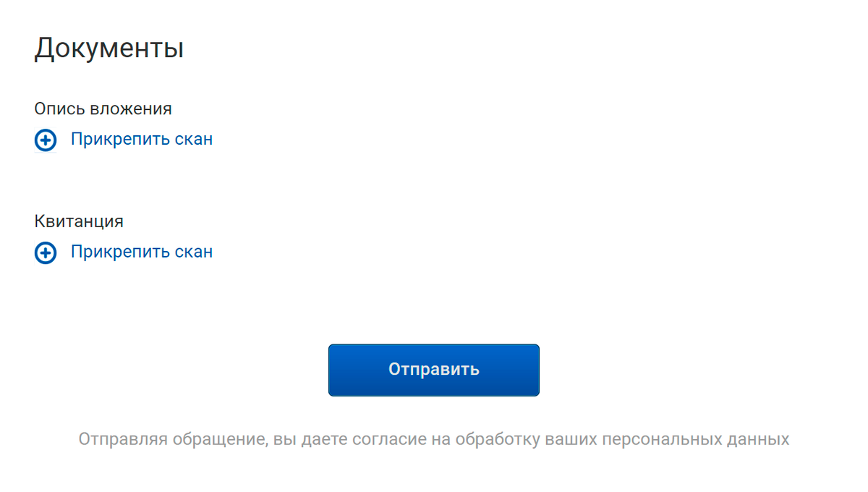Click the Опись вложения label

coord(103,109)
